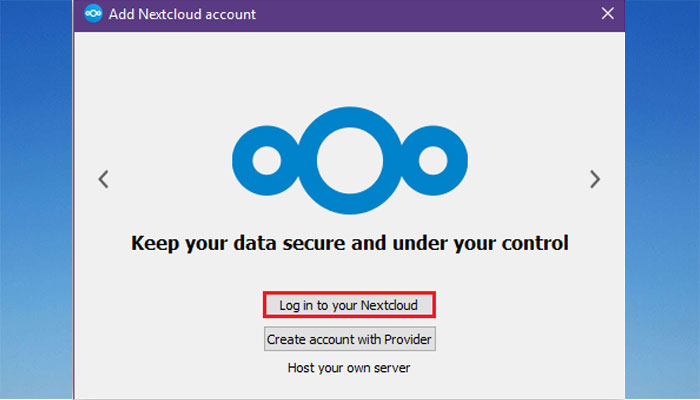
Task: Choose Create account with Provider
Action: tap(350, 339)
